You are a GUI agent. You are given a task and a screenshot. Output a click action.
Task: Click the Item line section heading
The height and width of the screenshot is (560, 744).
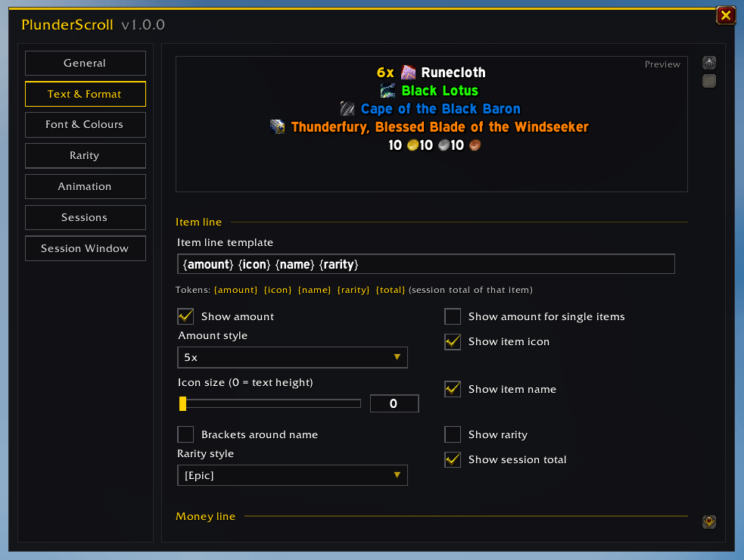coord(199,222)
